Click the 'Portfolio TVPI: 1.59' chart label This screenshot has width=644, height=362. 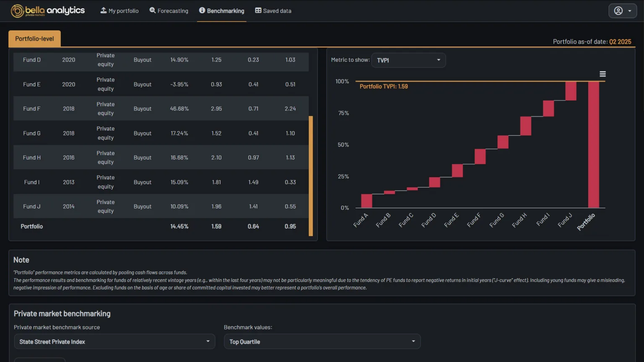click(384, 86)
